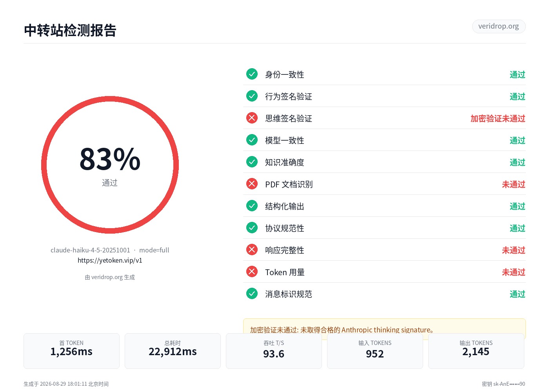Click the green check icon beside 身份一致性
549x392 pixels.
tap(252, 74)
